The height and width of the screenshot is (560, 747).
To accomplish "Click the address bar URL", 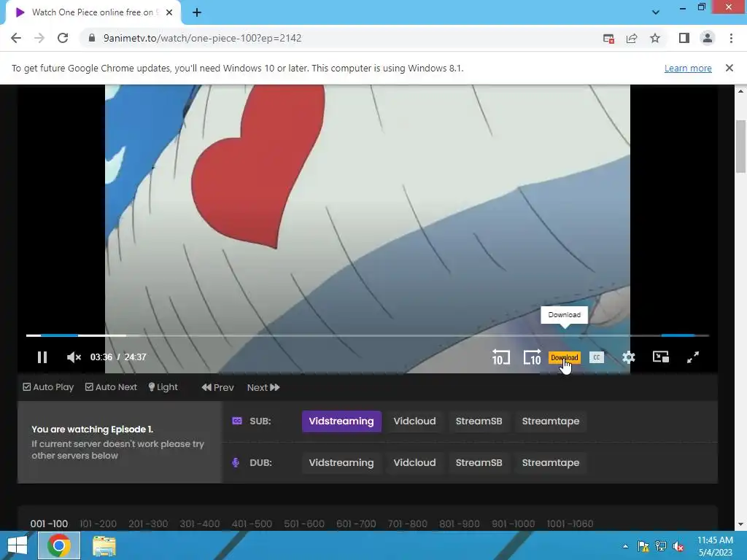I will (x=203, y=38).
